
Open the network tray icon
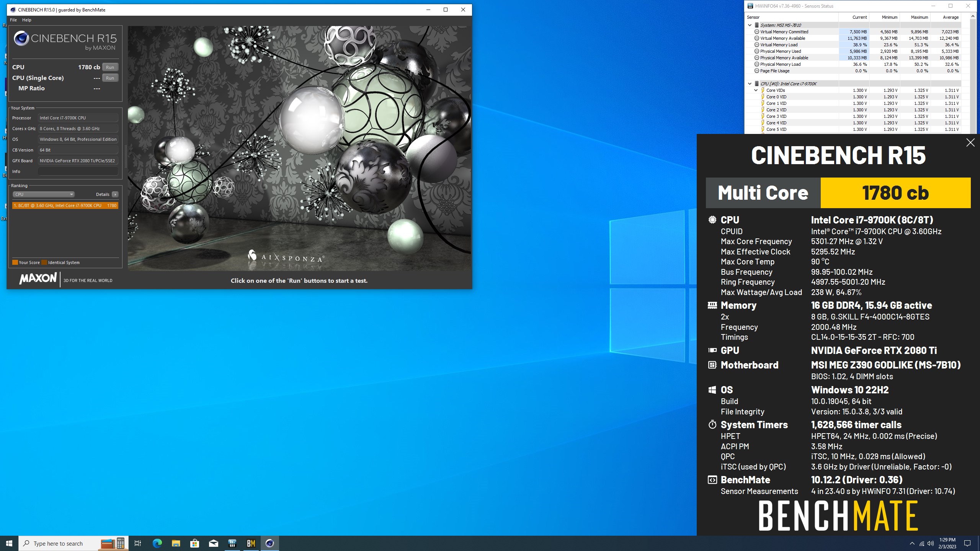tap(921, 543)
